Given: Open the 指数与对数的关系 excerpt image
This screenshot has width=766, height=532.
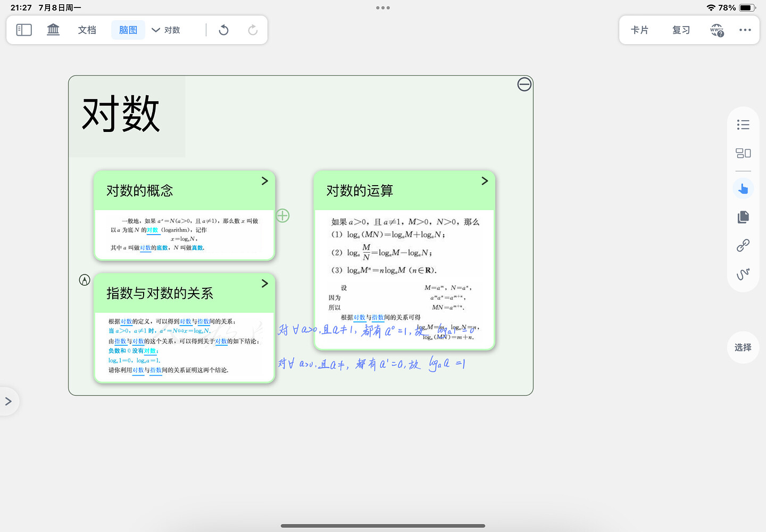Looking at the screenshot, I should click(x=185, y=346).
